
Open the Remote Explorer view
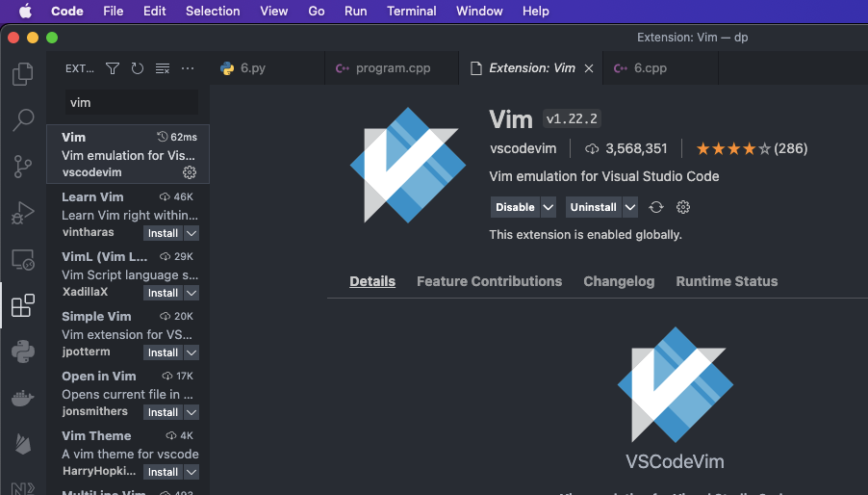click(x=23, y=259)
